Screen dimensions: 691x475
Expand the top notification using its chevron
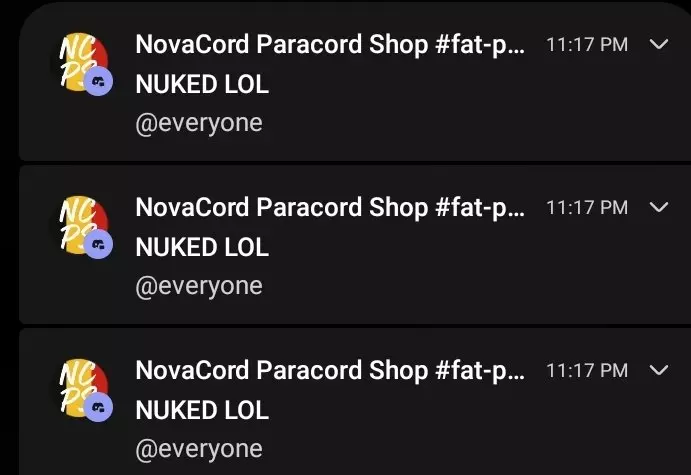click(x=659, y=45)
